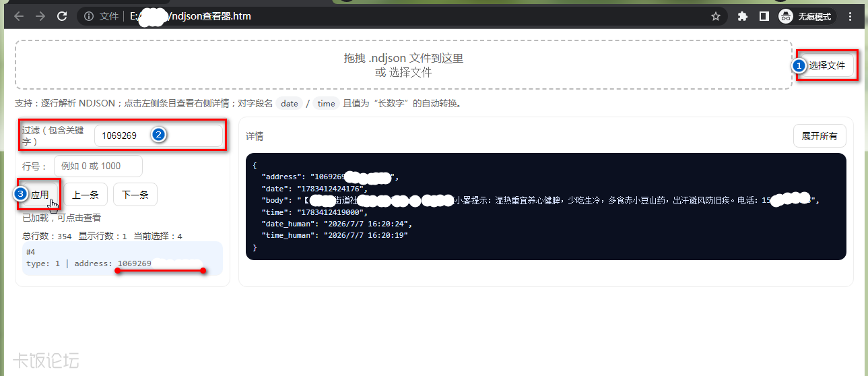Viewport: 868px width, 376px height.
Task: Click the "body" message line in details
Action: click(540, 200)
